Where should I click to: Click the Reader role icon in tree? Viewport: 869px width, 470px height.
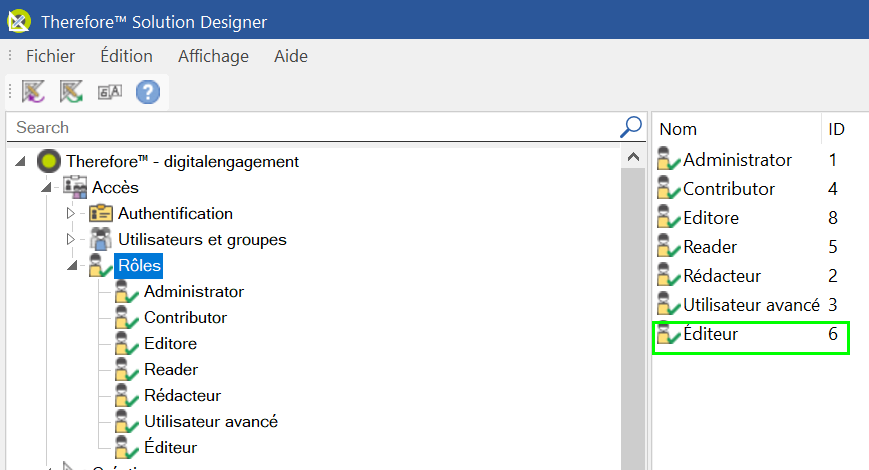click(126, 370)
